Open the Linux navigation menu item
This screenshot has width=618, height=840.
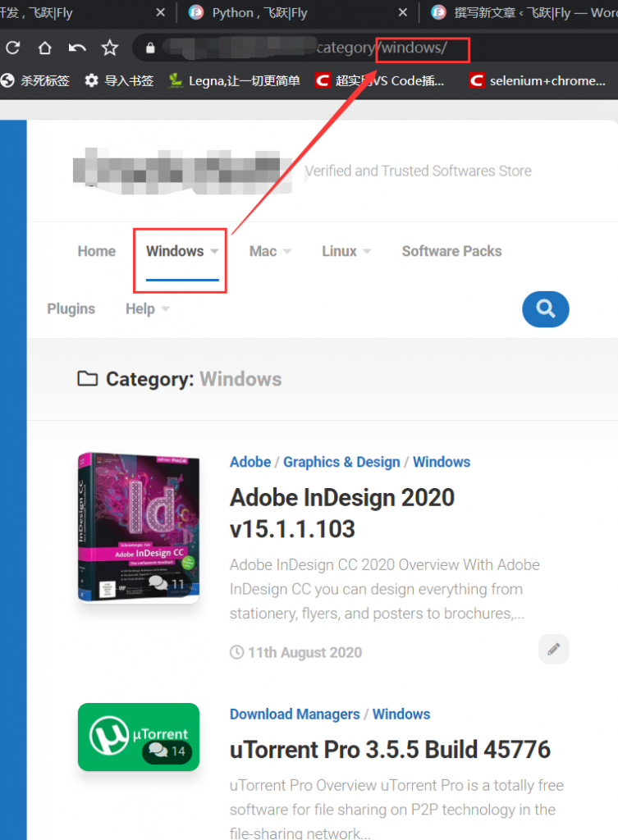[x=339, y=251]
